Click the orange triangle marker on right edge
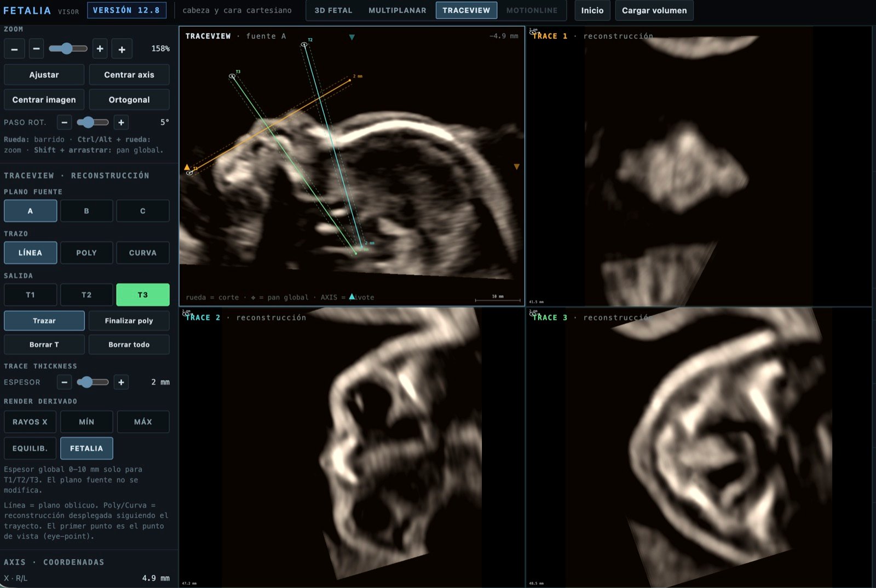The height and width of the screenshot is (588, 876). click(516, 167)
